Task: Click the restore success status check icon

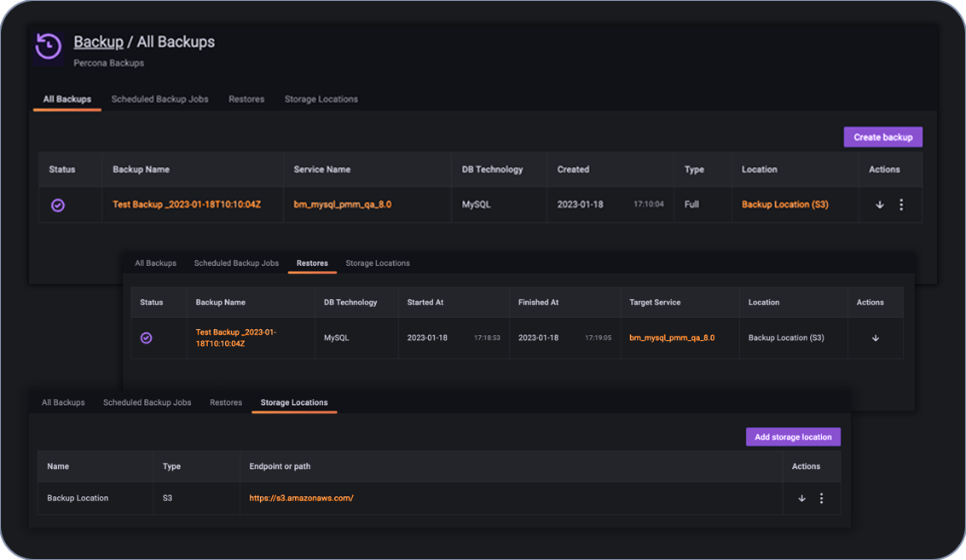Action: tap(146, 338)
